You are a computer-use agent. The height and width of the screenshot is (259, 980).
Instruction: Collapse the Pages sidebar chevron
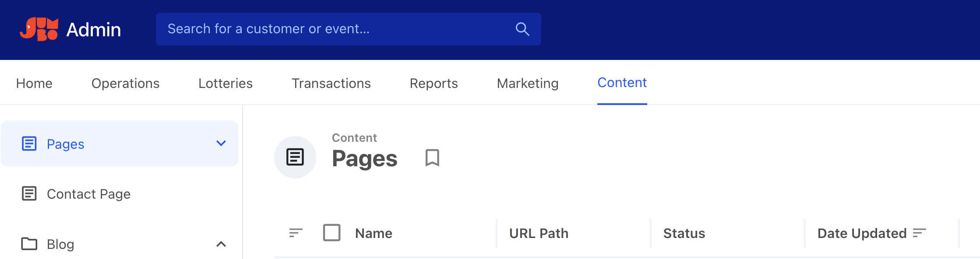coord(221,143)
